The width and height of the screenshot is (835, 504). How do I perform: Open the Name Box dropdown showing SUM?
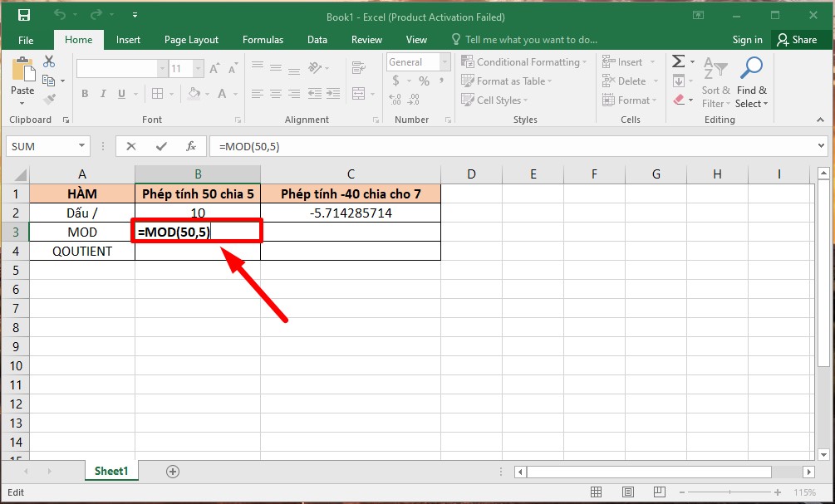[x=81, y=146]
